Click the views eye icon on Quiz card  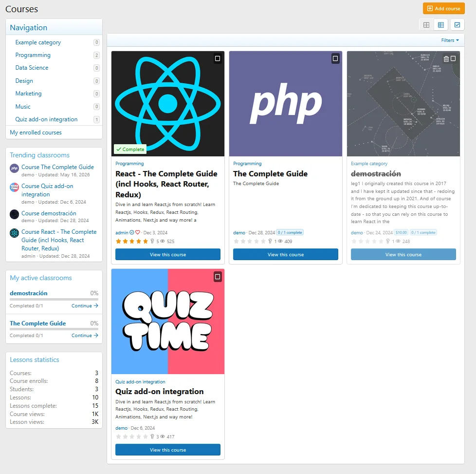[163, 436]
